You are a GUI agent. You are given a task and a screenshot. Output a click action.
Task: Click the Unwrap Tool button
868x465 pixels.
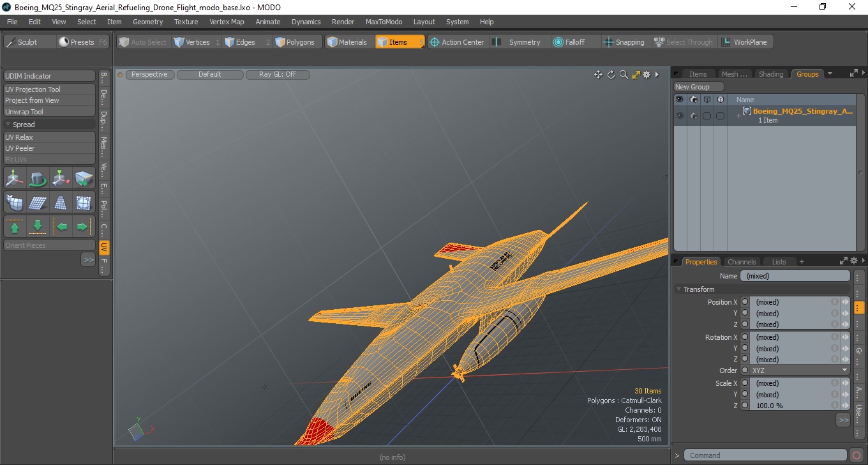click(x=49, y=112)
